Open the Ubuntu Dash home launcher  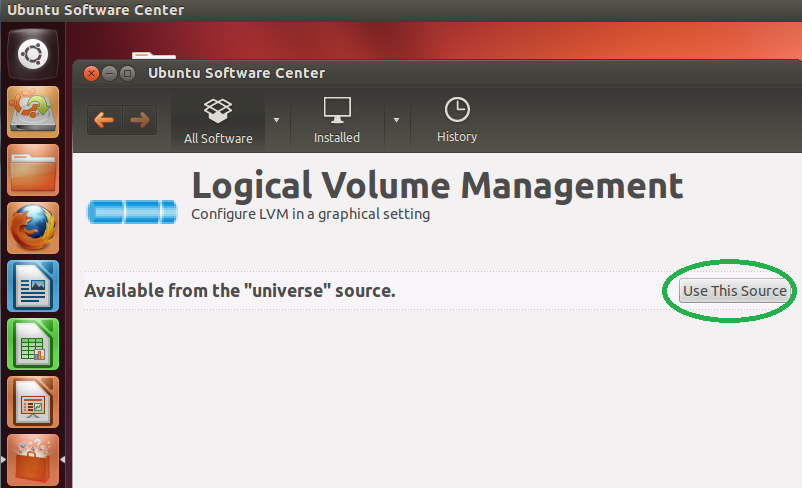pyautogui.click(x=33, y=54)
